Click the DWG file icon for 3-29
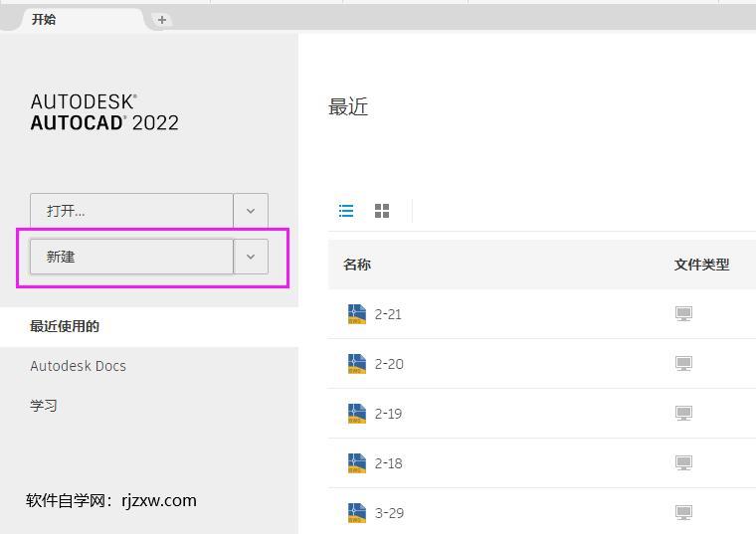This screenshot has width=756, height=534. tap(357, 513)
